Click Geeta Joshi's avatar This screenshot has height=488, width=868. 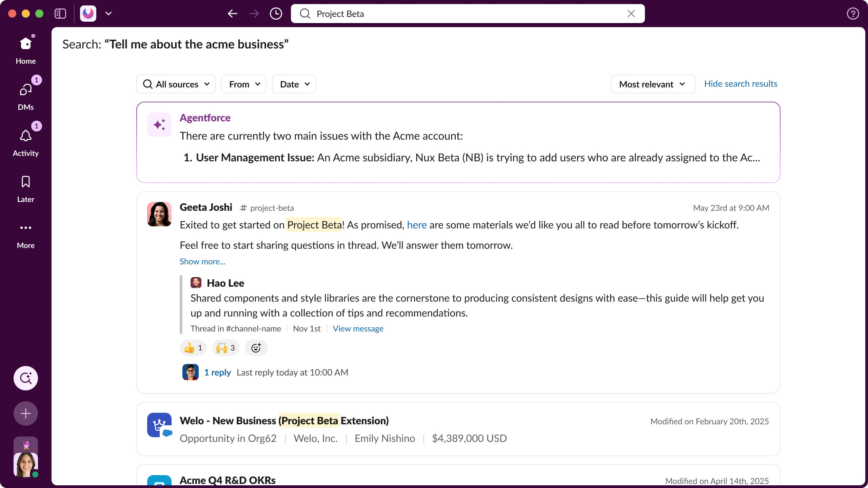tap(159, 214)
